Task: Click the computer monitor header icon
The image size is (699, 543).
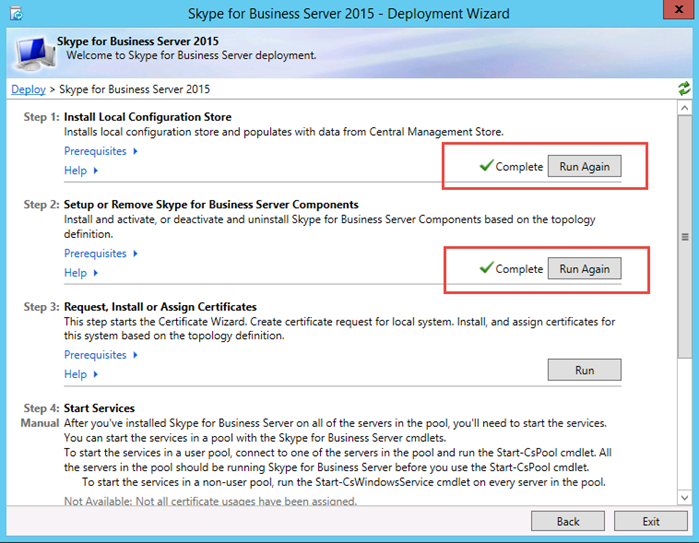Action: click(x=35, y=54)
